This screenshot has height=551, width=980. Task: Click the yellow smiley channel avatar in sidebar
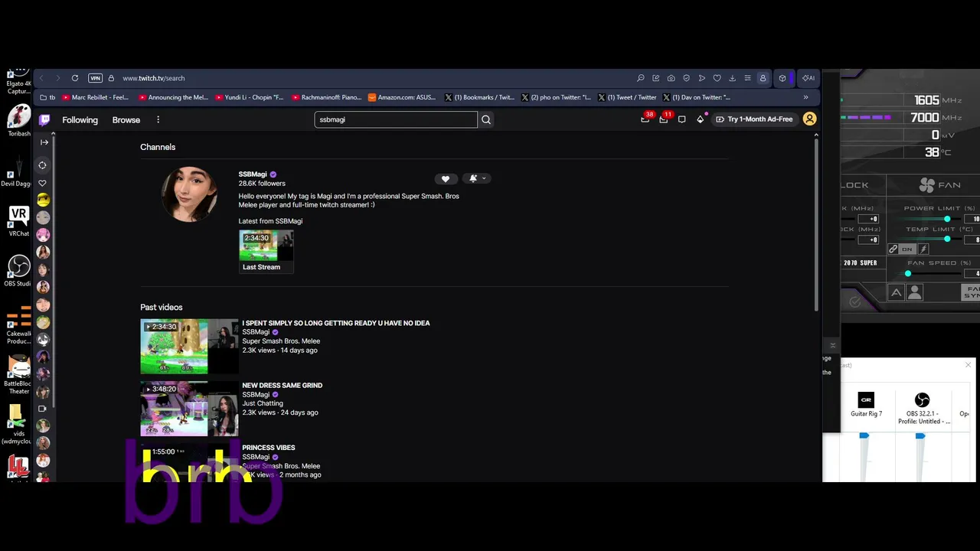point(44,201)
